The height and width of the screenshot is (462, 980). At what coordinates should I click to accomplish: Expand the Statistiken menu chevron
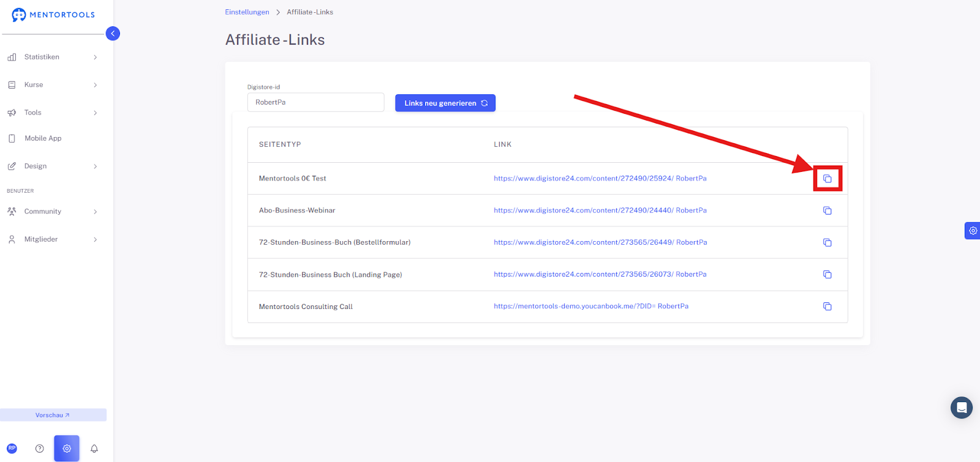point(95,57)
